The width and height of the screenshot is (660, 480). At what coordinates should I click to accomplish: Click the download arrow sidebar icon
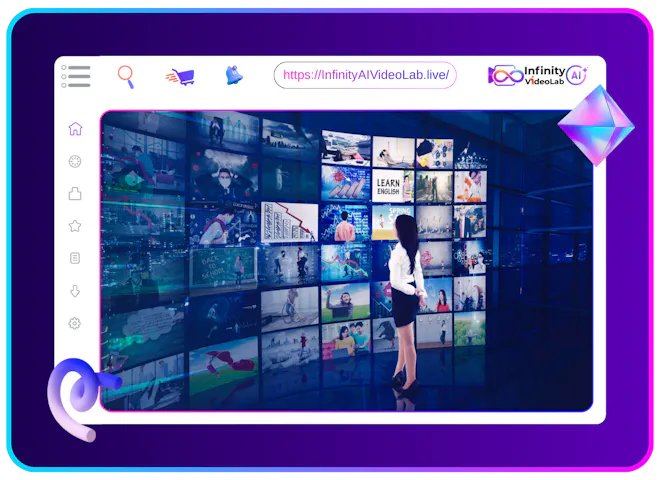(75, 291)
